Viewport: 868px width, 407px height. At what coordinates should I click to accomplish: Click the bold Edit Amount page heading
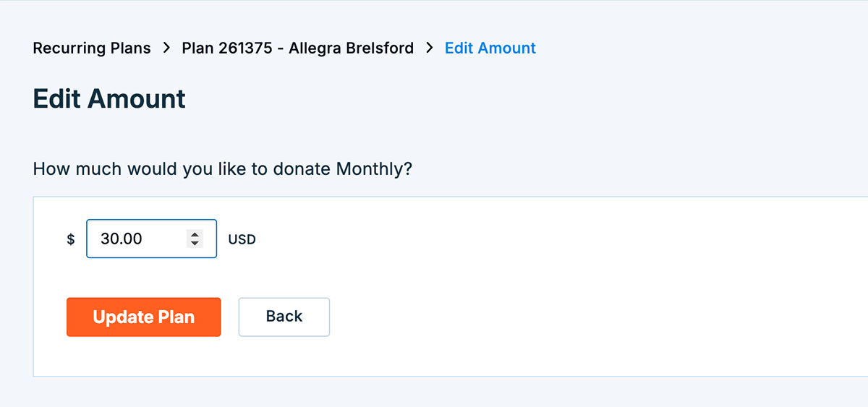tap(109, 98)
